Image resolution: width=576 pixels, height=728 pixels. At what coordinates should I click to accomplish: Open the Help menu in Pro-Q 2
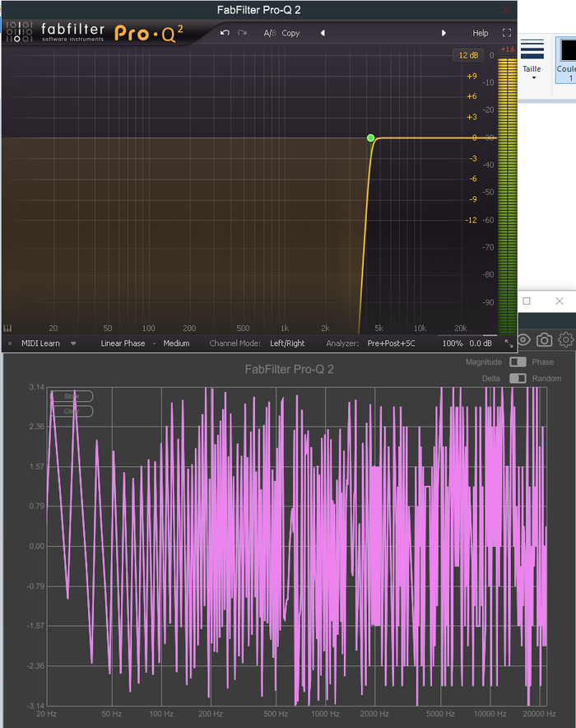[480, 33]
